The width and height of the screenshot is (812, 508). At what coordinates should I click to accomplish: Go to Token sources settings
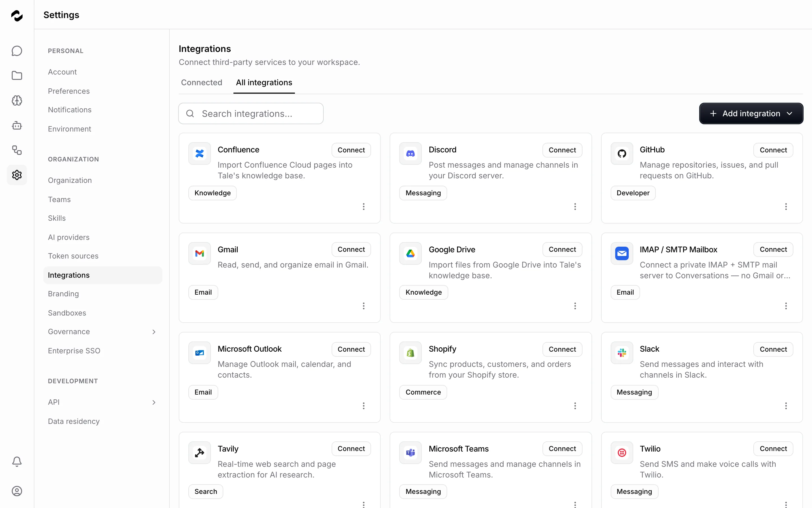[103, 256]
